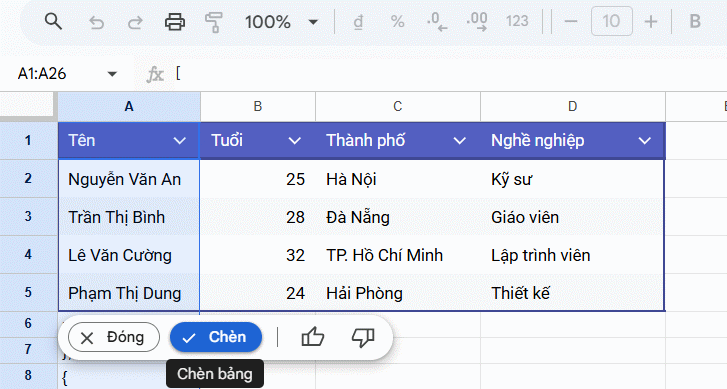727x389 pixels.
Task: Give thumbs up feedback
Action: 313,337
